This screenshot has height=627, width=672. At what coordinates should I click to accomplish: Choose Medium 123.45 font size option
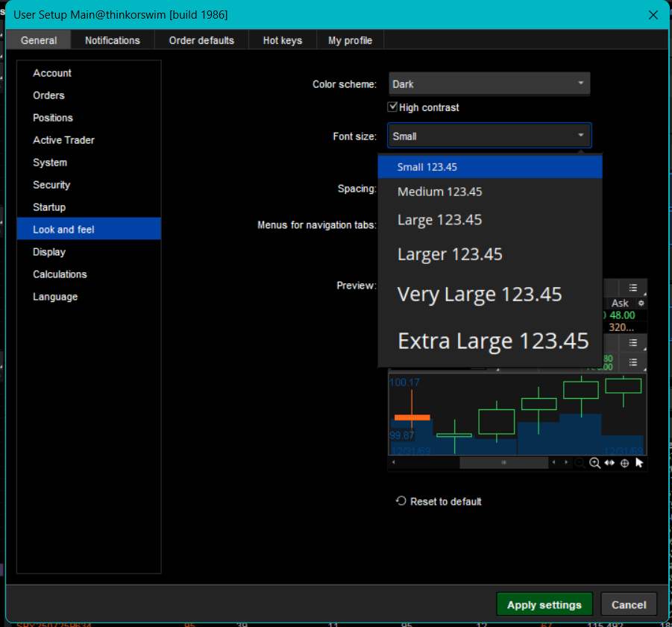click(x=440, y=192)
